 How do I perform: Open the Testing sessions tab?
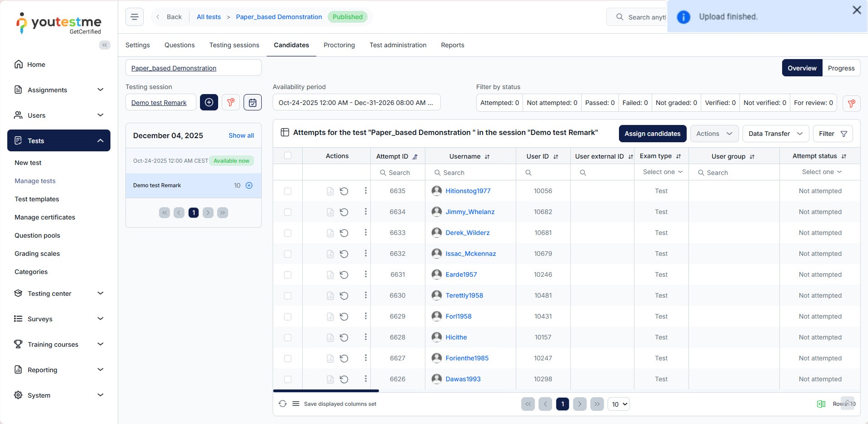coord(234,45)
